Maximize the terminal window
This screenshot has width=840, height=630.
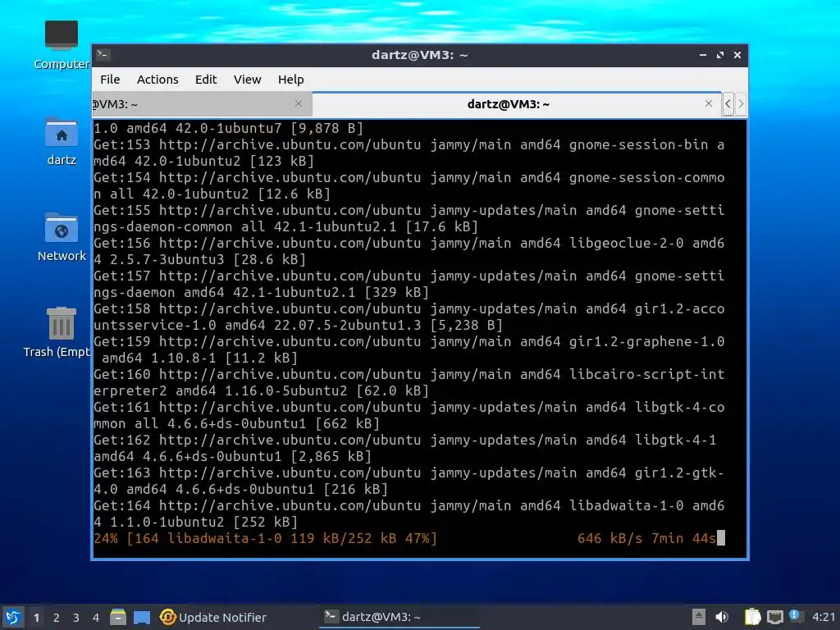pyautogui.click(x=720, y=55)
